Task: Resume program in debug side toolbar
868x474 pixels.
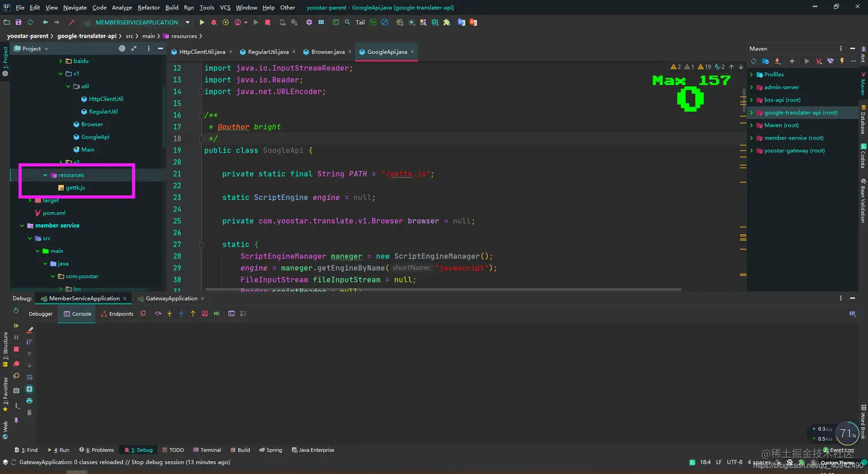Action: tap(16, 326)
